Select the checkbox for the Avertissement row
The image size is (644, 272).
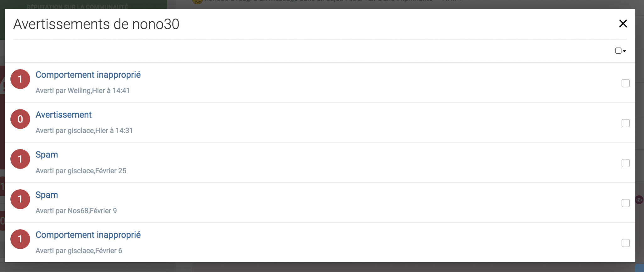625,123
